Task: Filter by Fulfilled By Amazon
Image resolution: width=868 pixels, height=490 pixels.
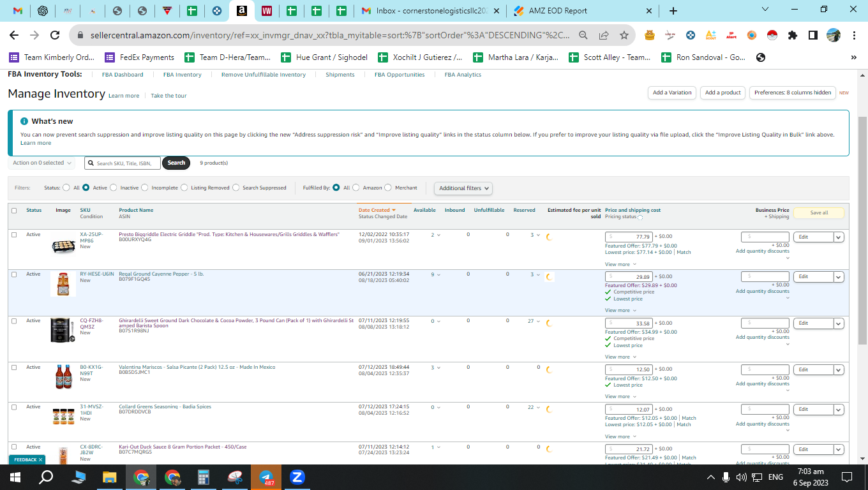Action: click(x=356, y=188)
